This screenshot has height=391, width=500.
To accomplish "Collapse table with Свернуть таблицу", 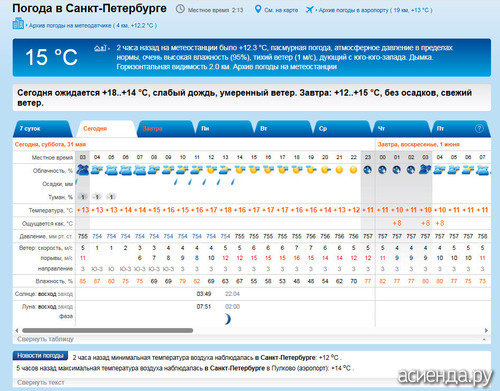I will pos(45,339).
